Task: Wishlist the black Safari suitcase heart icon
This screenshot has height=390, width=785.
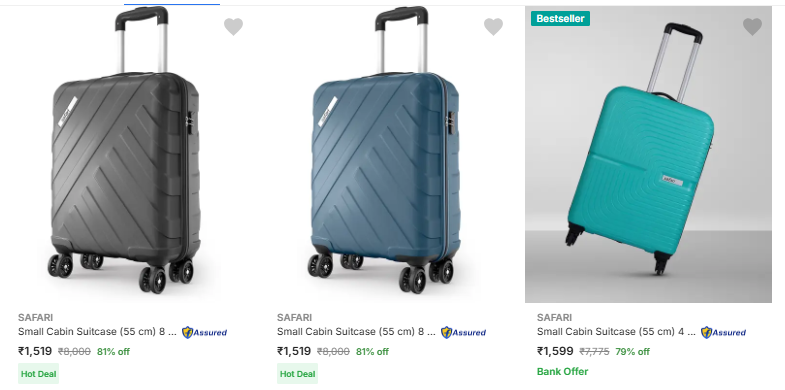Action: [x=233, y=27]
